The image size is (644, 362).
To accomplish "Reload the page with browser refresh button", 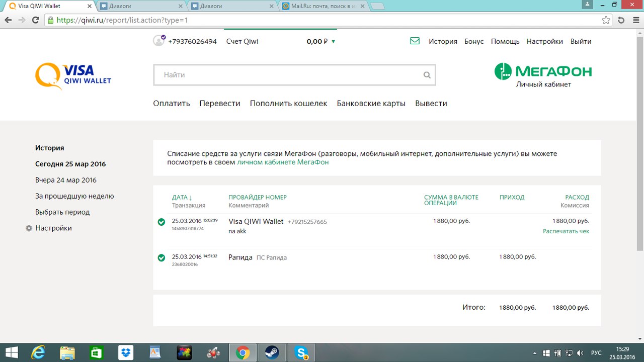I will coord(35,20).
